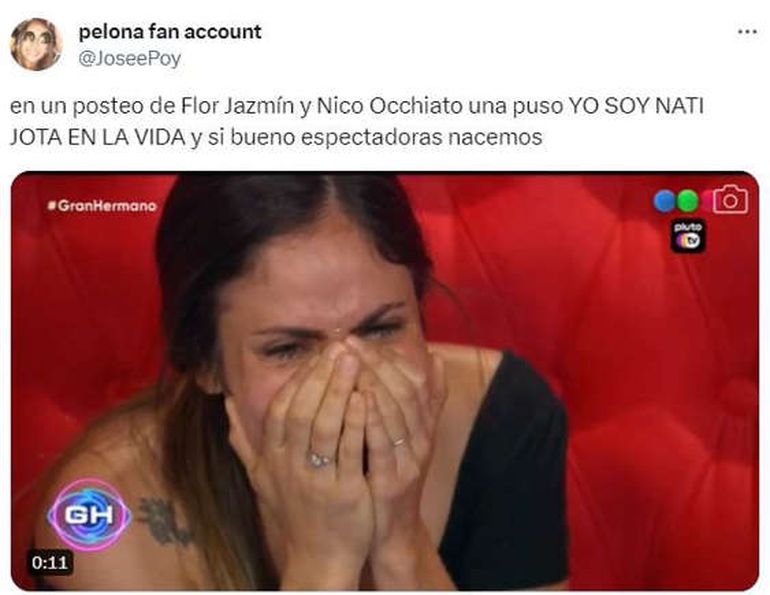Screen dimensions: 770x595
Task: Open the @JoseePoy handle link
Action: point(130,58)
